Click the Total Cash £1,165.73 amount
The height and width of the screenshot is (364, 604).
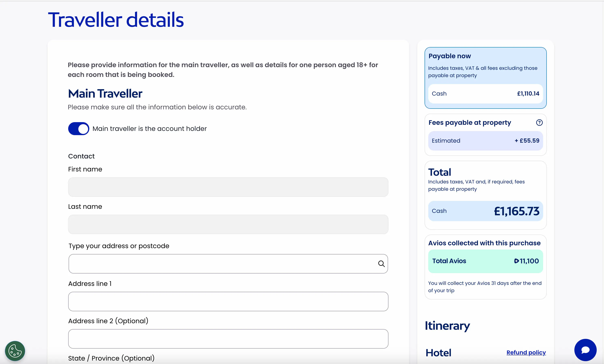[x=517, y=211]
